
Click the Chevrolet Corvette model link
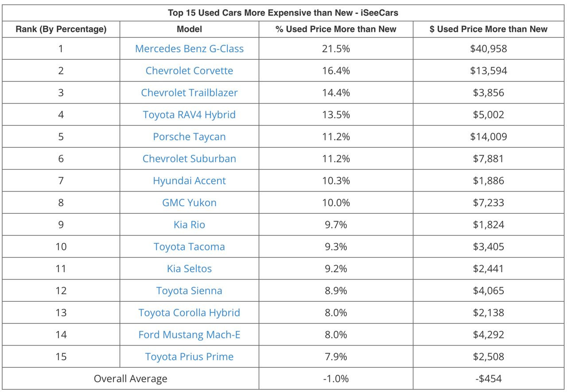click(189, 71)
